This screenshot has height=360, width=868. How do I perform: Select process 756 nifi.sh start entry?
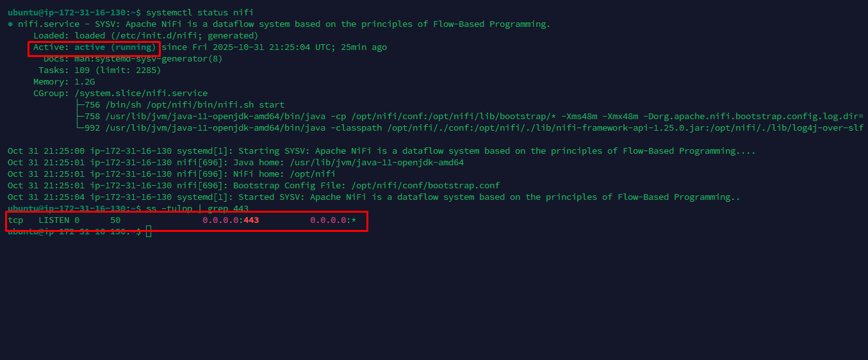coord(184,105)
